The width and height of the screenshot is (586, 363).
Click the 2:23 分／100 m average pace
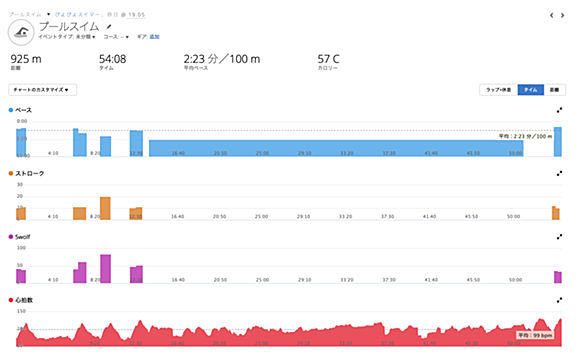pyautogui.click(x=222, y=59)
